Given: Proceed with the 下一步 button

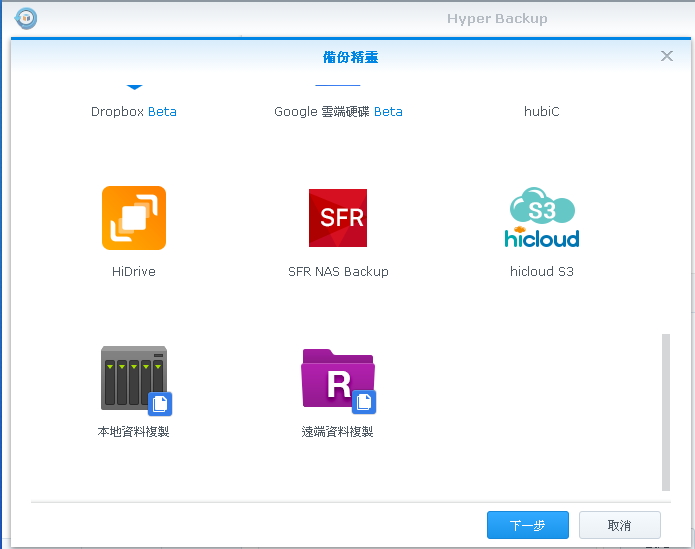Looking at the screenshot, I should (527, 525).
